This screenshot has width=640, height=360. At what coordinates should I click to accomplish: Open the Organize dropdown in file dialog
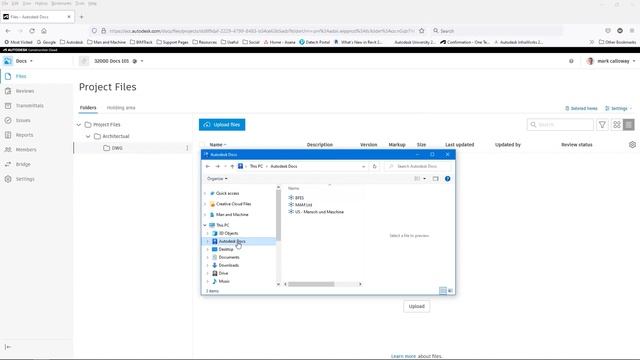[x=217, y=179]
